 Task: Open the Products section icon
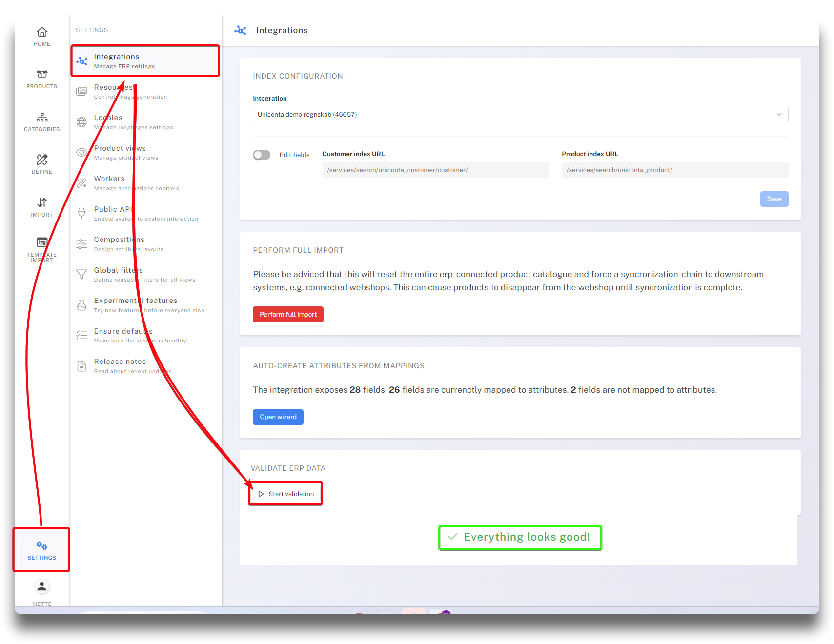pyautogui.click(x=42, y=75)
